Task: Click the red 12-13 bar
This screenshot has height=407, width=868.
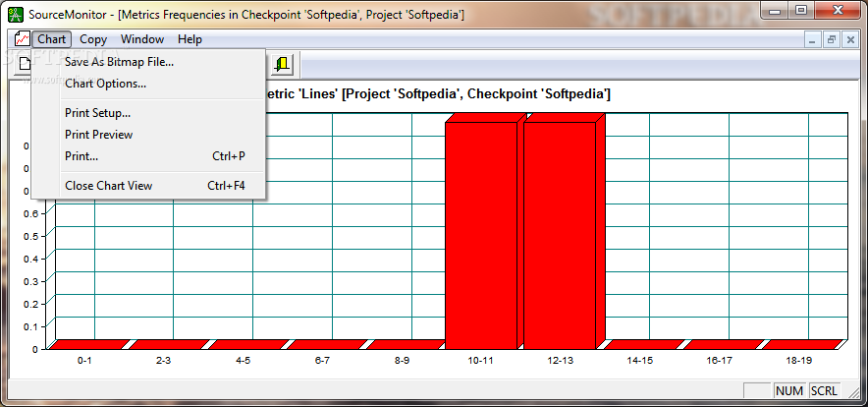Action: pos(561,236)
